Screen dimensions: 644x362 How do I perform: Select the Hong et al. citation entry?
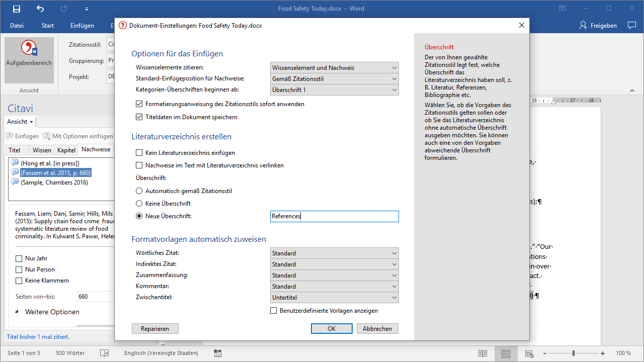click(48, 163)
